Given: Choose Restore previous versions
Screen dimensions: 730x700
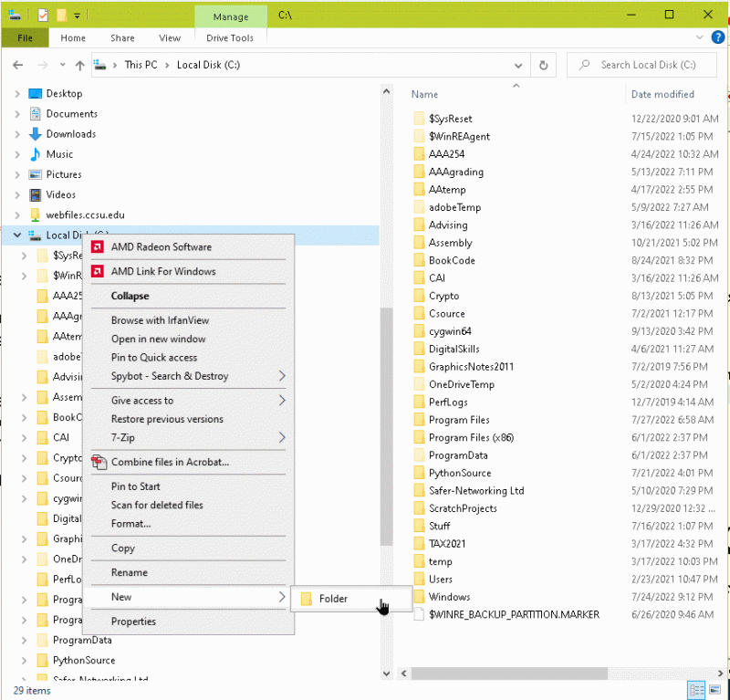Looking at the screenshot, I should [x=188, y=419].
